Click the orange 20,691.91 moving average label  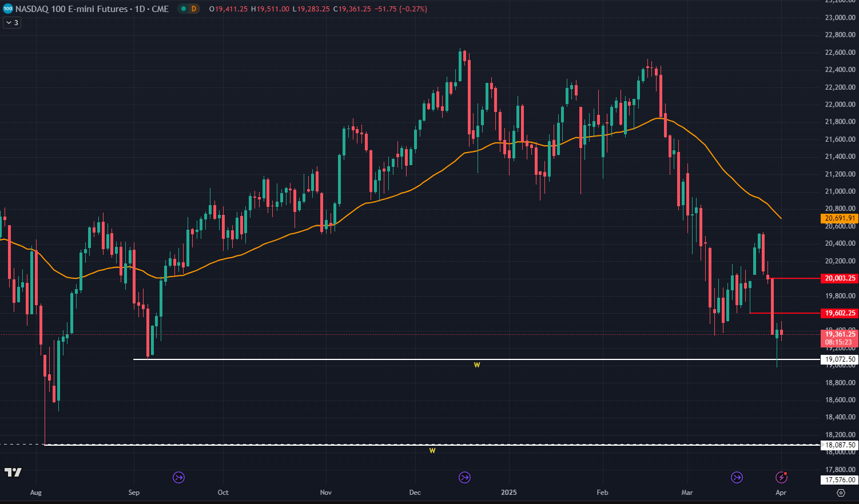click(x=840, y=218)
